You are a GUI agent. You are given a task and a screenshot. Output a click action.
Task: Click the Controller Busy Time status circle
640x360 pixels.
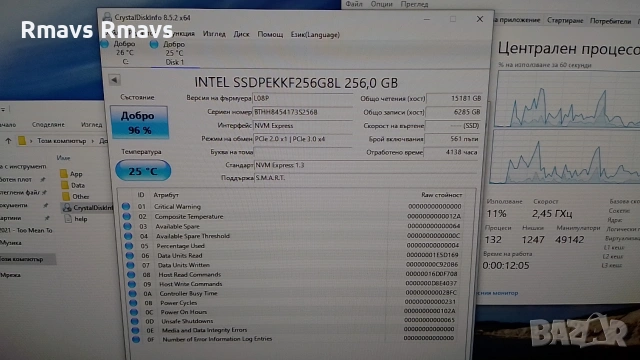tap(133, 293)
